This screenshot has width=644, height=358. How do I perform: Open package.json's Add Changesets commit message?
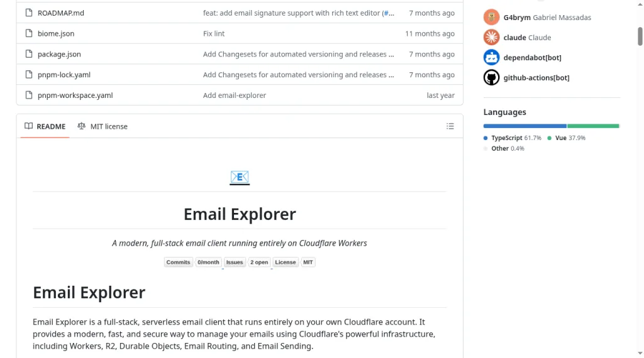(x=298, y=54)
